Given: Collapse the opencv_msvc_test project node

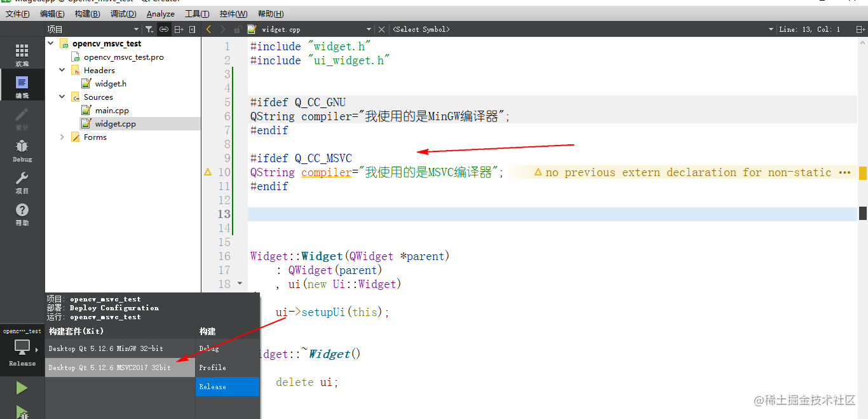Looking at the screenshot, I should click(x=50, y=44).
